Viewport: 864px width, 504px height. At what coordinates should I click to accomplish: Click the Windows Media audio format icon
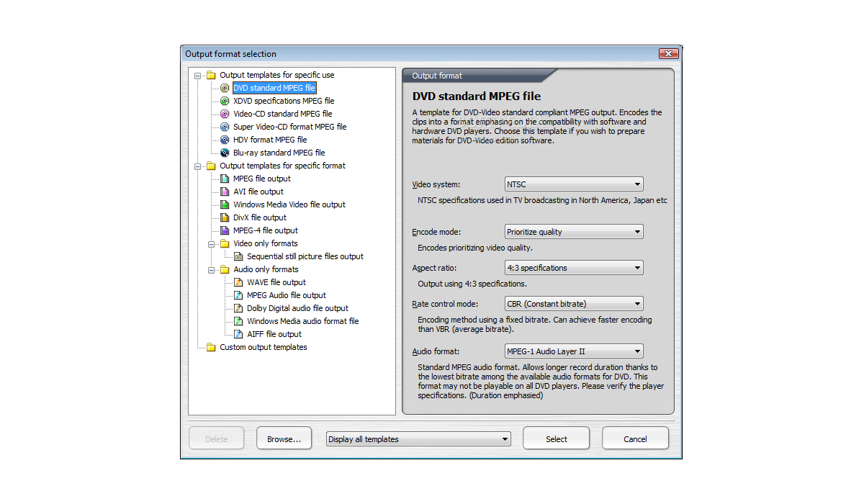click(x=238, y=321)
